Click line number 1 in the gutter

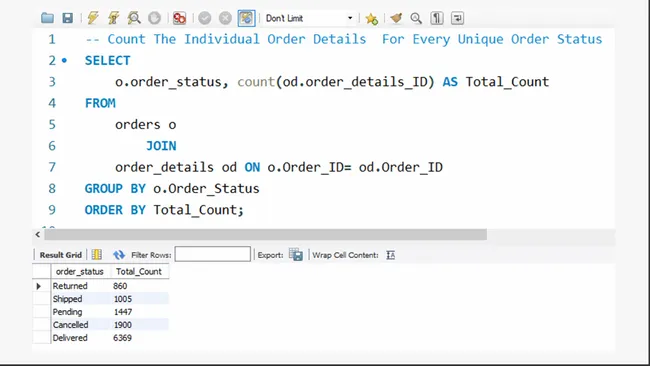pos(52,39)
